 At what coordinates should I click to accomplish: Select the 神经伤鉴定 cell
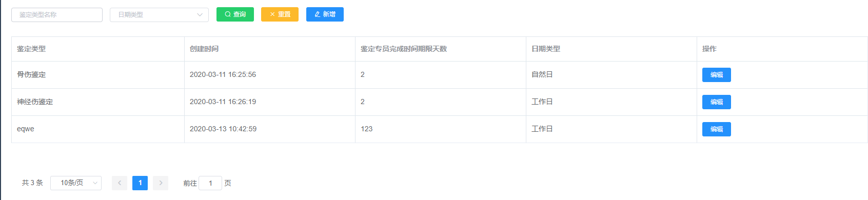35,102
